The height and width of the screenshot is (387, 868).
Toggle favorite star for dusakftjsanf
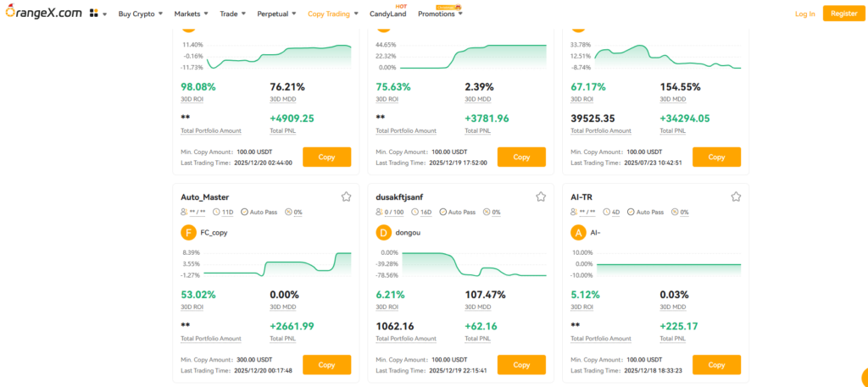(x=541, y=196)
